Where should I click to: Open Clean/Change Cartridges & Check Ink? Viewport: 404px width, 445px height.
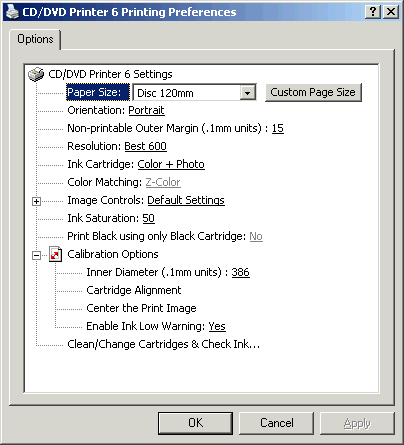[163, 344]
